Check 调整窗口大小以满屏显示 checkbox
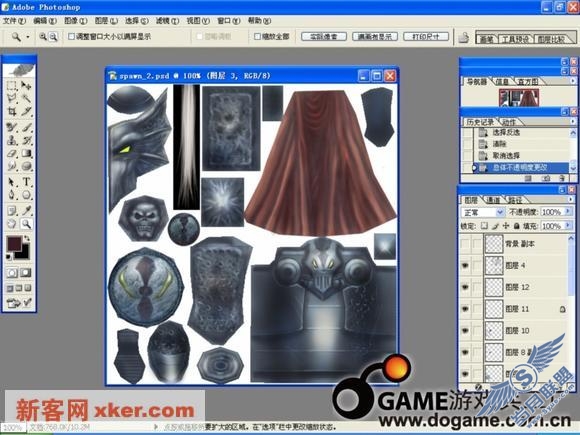The width and height of the screenshot is (580, 435). tap(71, 36)
